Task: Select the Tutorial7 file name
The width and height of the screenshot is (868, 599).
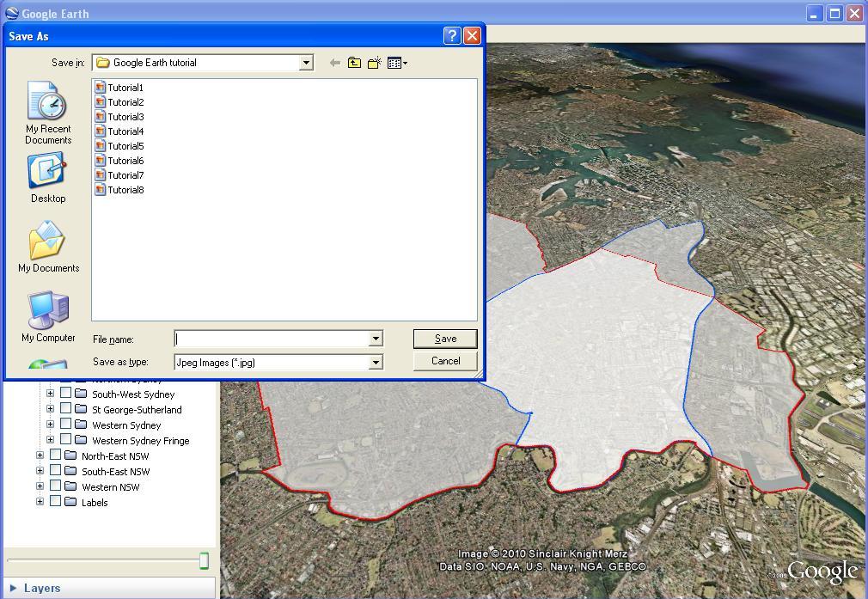Action: pyautogui.click(x=125, y=175)
